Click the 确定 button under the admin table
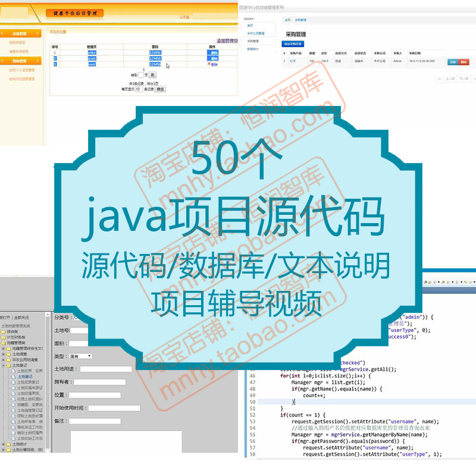This screenshot has height=476, width=476. point(160,89)
